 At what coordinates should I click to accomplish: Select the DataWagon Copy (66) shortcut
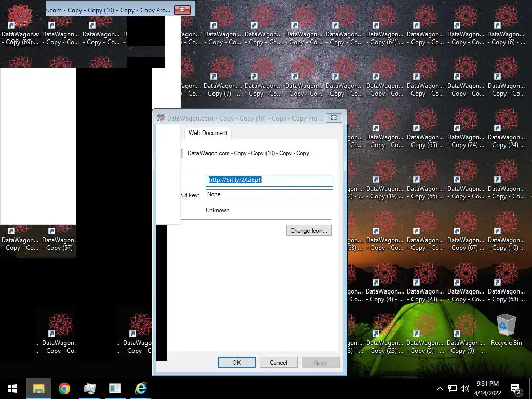pos(425,180)
